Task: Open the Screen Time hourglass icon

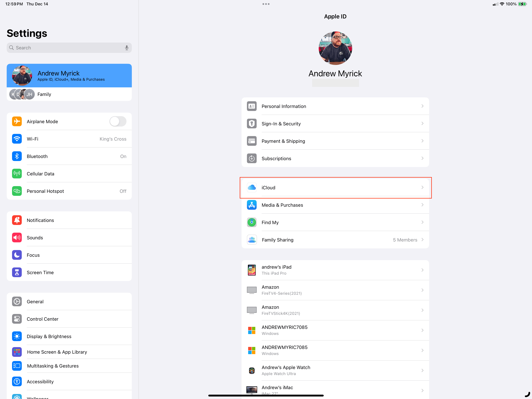Action: (x=17, y=272)
